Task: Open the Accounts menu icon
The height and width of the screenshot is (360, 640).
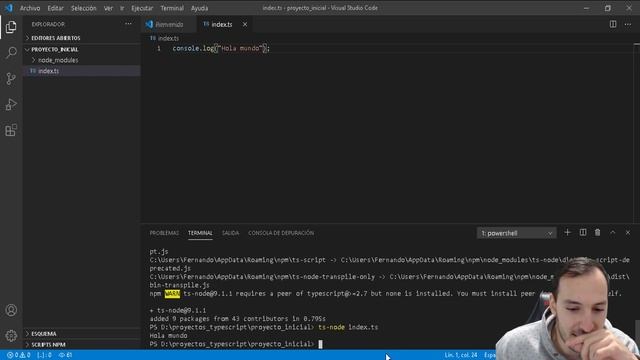Action: point(11,310)
